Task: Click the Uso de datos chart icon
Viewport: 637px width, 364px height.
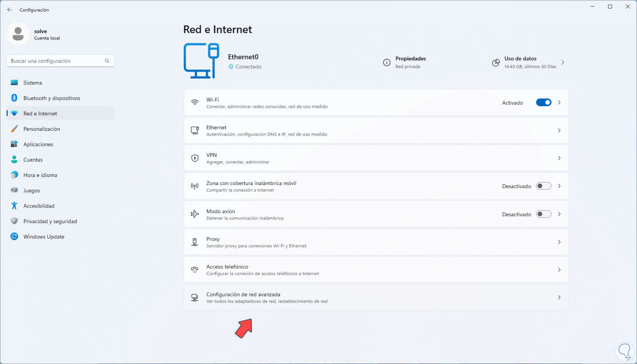Action: [x=496, y=62]
